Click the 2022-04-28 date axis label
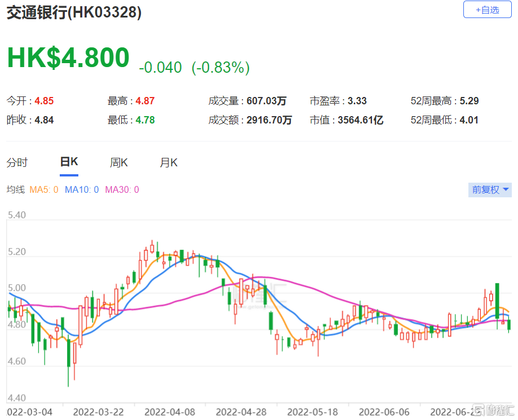518x420 pixels. [241, 412]
